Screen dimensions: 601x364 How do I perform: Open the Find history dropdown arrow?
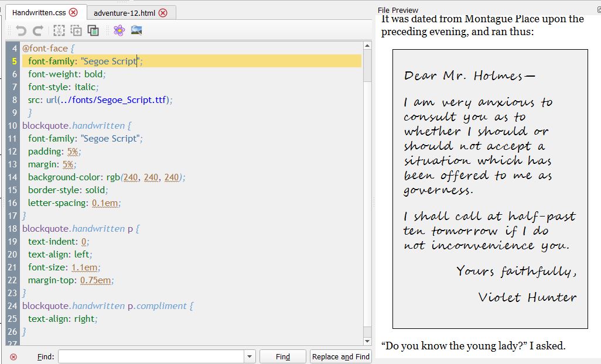pyautogui.click(x=250, y=357)
